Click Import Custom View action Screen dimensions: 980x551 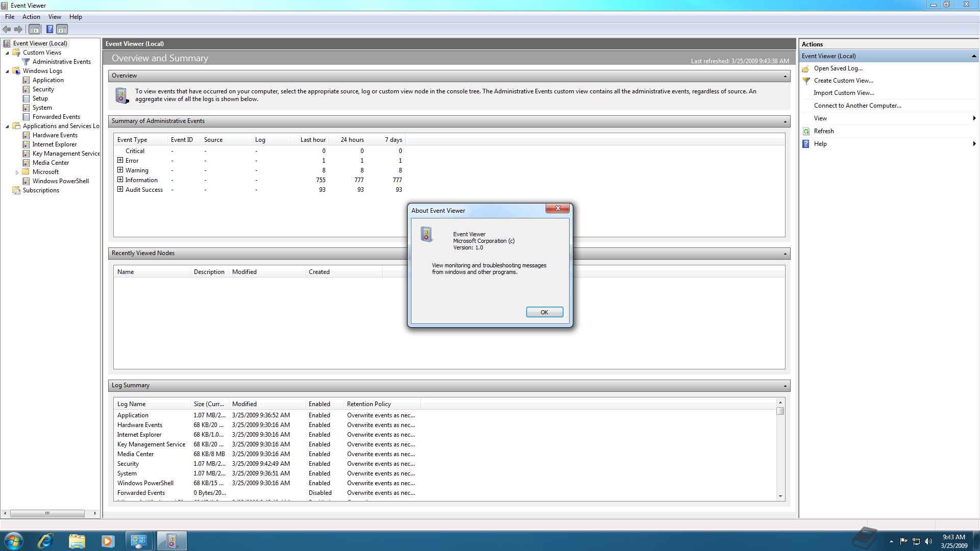click(844, 93)
